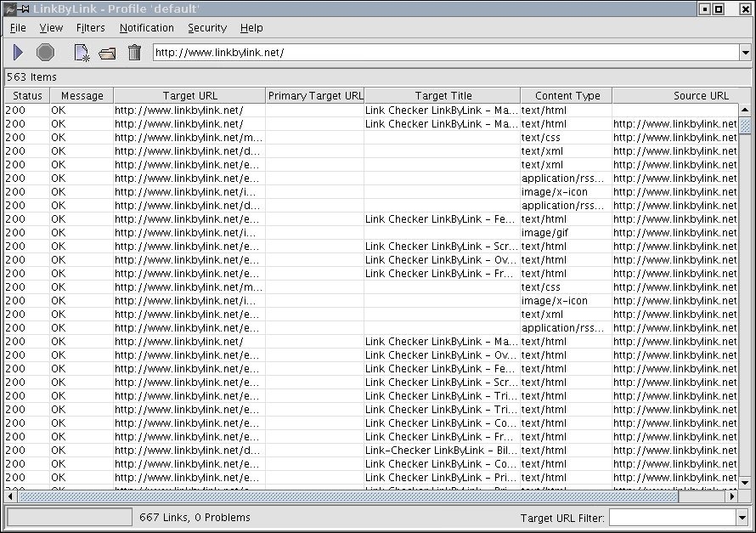
Task: Click the Target URL Filter input field
Action: (673, 518)
